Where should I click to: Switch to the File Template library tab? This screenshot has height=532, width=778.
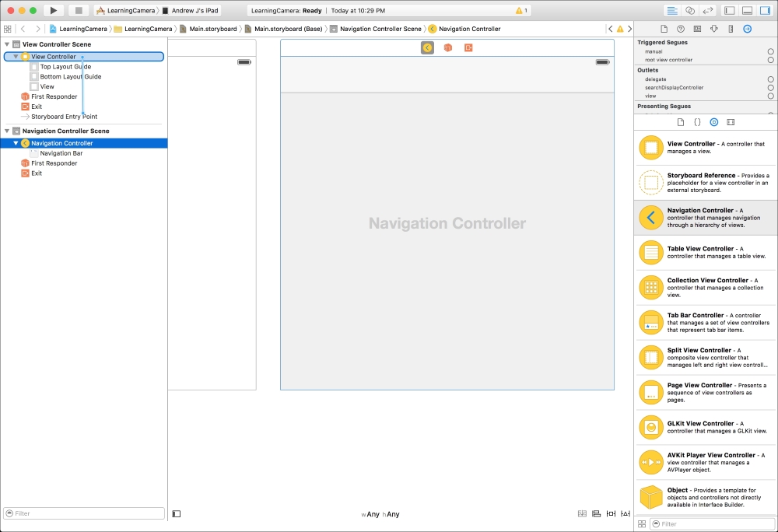coord(681,121)
